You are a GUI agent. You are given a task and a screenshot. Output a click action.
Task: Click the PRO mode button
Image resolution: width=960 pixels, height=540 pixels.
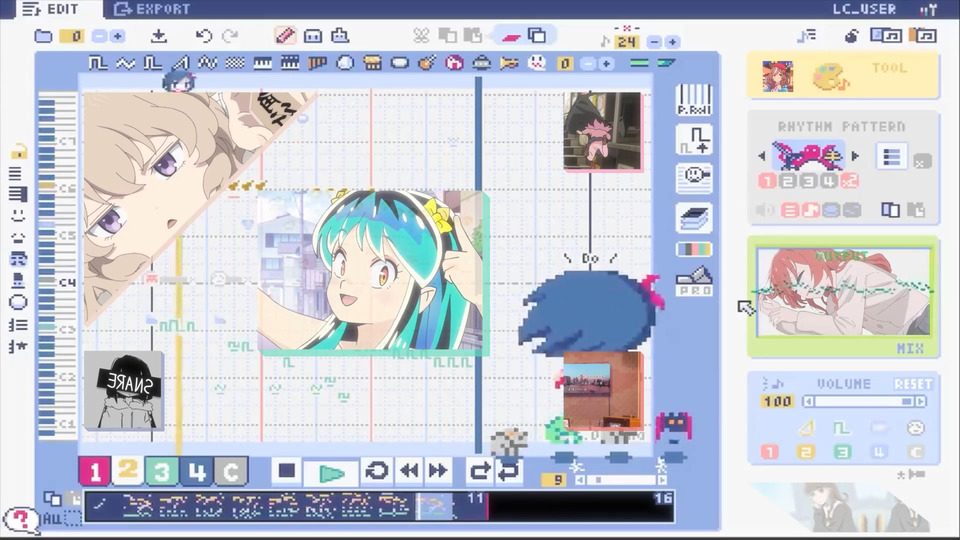click(x=694, y=282)
